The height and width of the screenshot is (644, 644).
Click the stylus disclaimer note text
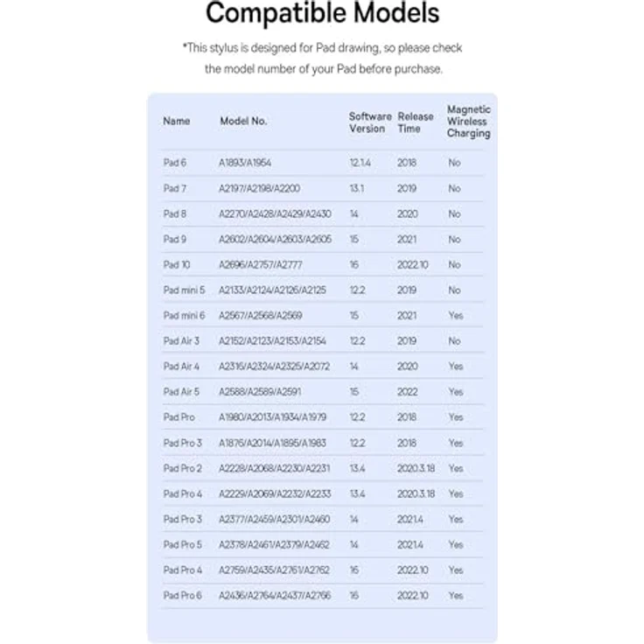[x=322, y=58]
